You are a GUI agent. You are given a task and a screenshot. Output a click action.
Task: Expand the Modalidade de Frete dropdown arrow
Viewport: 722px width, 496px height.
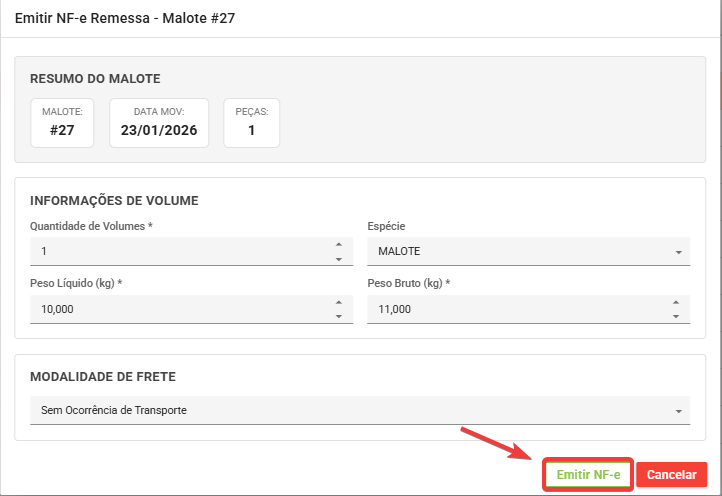(677, 411)
